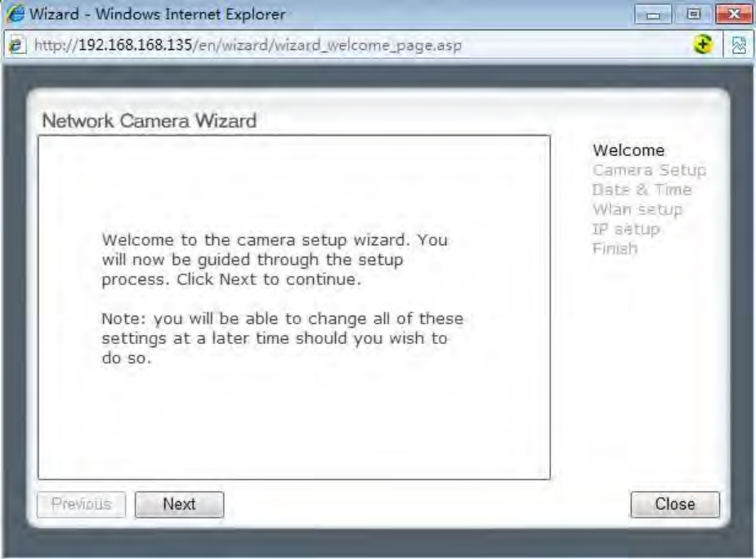Select the IP setup step
The image size is (756, 559).
(626, 230)
